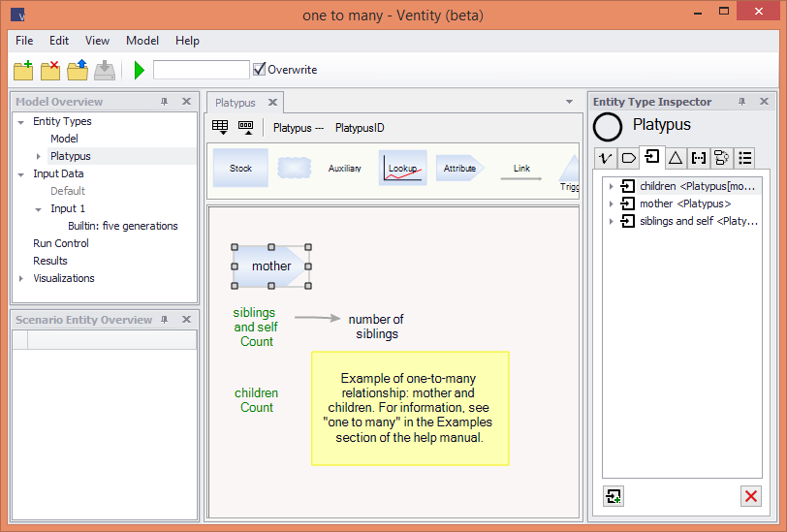Open Run Control in the overview tree
This screenshot has width=787, height=532.
click(x=61, y=243)
